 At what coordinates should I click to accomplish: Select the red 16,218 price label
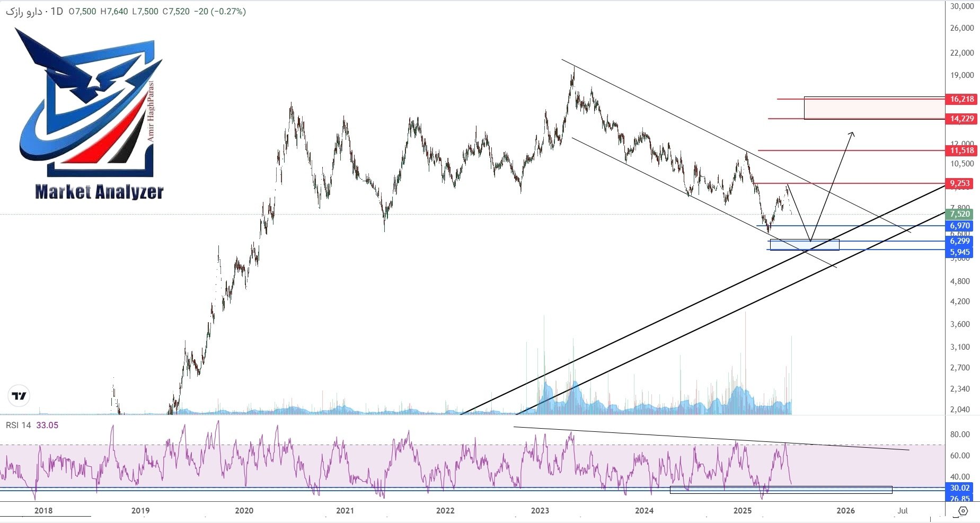pos(961,99)
